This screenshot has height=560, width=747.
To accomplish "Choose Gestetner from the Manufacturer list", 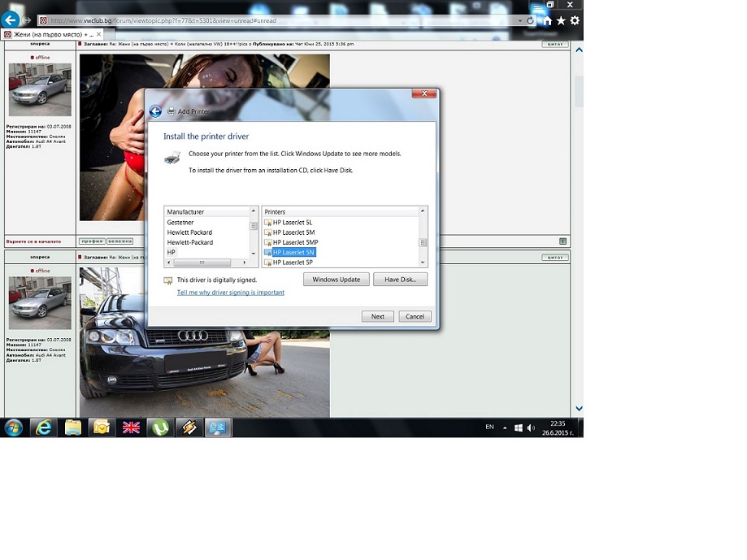I will point(180,222).
